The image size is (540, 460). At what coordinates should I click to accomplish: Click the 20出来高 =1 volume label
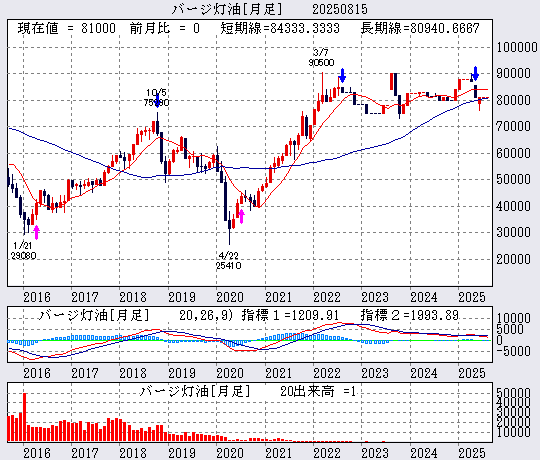[318, 391]
